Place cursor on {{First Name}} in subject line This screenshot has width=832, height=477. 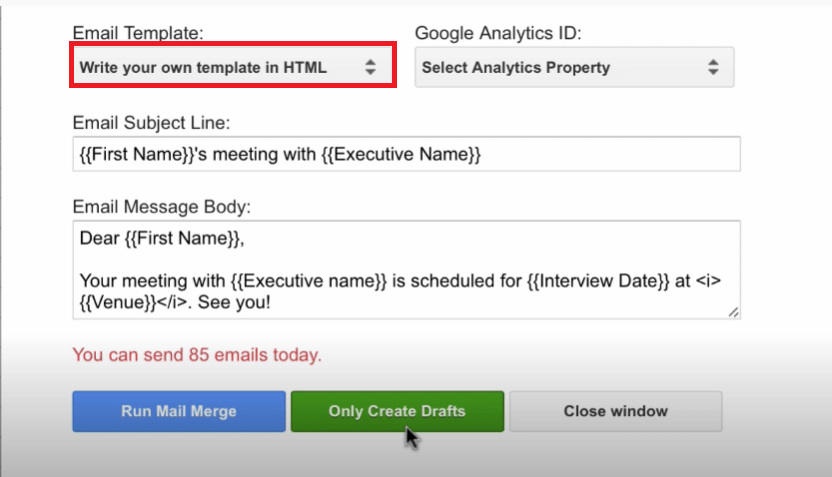131,155
